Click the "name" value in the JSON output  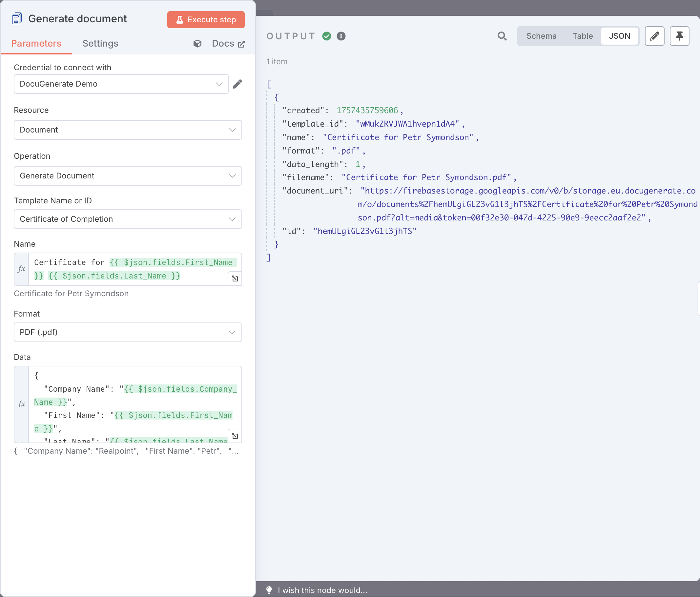point(398,137)
